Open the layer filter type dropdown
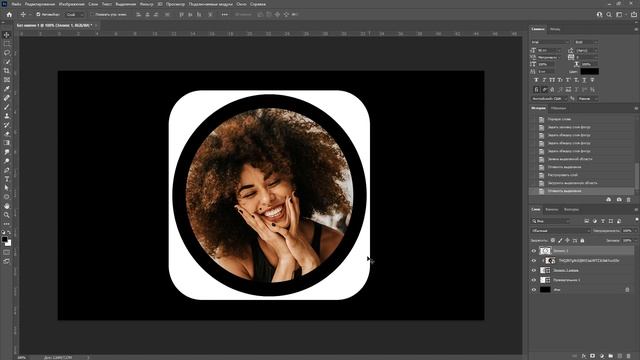This screenshot has height=360, width=640. 551,221
